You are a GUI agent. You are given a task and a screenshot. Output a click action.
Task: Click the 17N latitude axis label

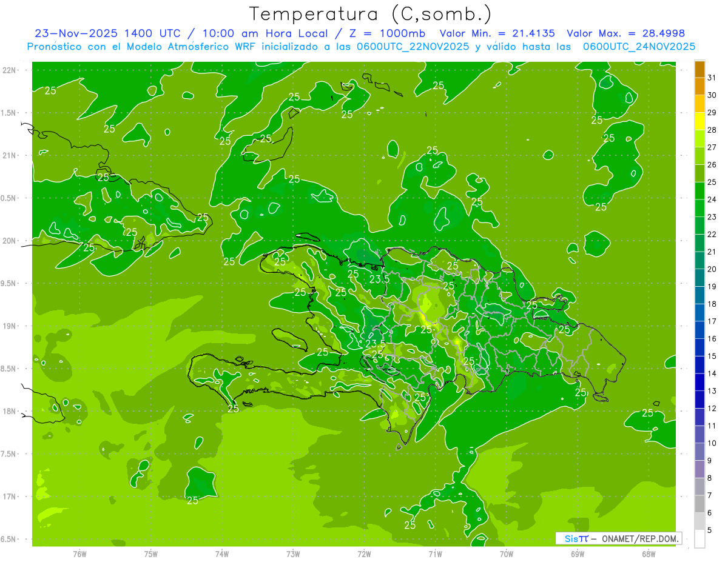click(8, 497)
